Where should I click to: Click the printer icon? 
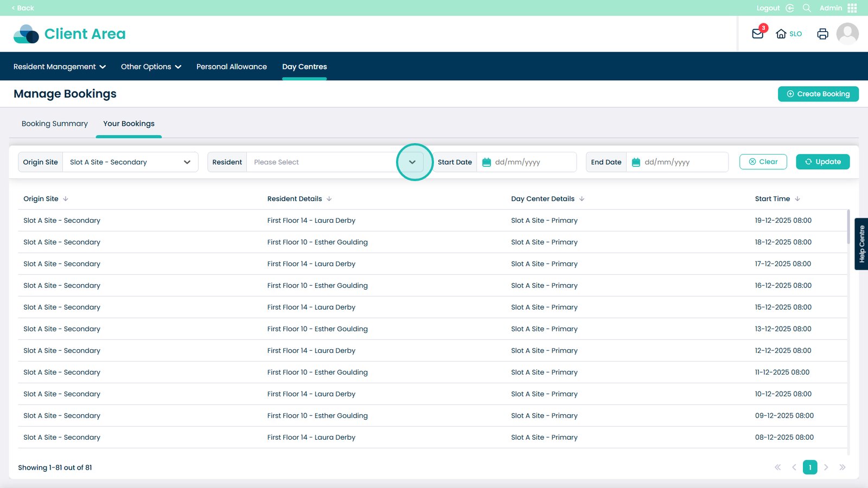tap(822, 34)
